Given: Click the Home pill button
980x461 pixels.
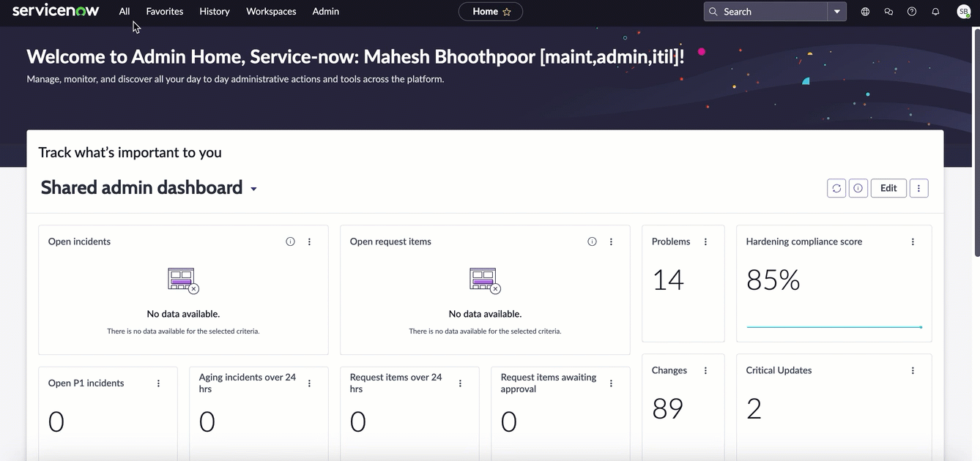Looking at the screenshot, I should [x=491, y=12].
